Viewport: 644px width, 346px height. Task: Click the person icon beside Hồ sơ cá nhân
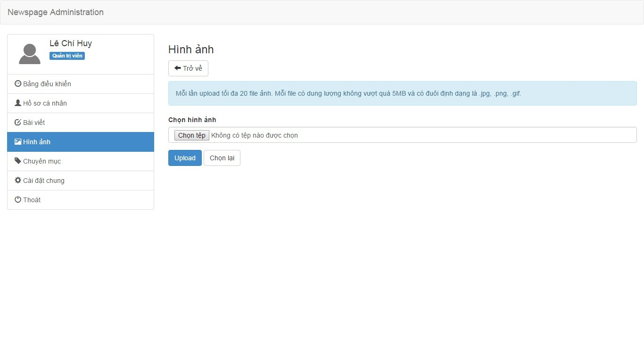coord(18,103)
